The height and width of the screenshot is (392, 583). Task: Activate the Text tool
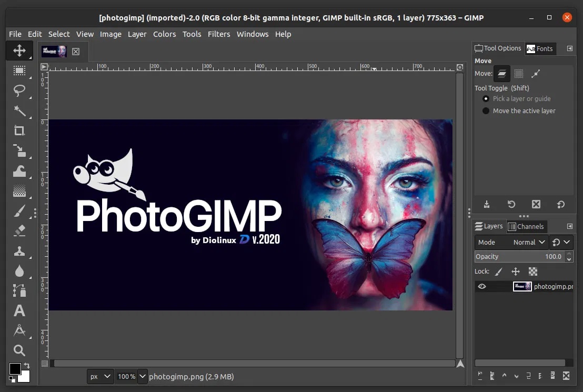pos(19,311)
